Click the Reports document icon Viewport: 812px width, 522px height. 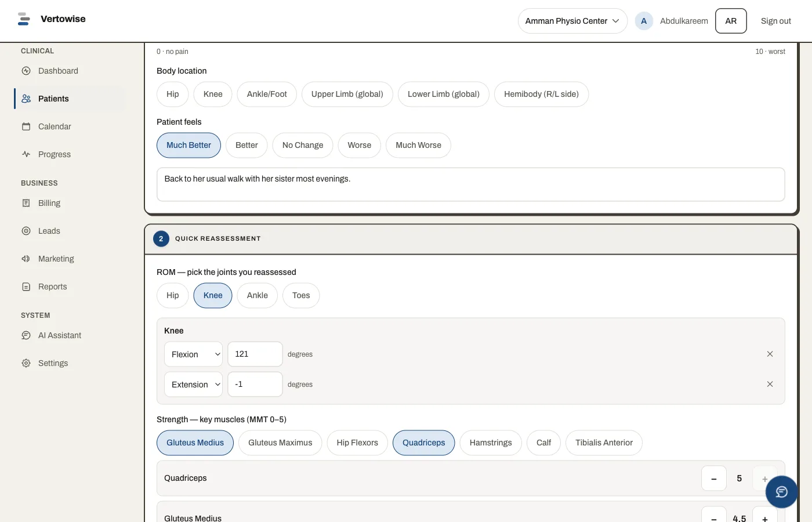coord(26,287)
